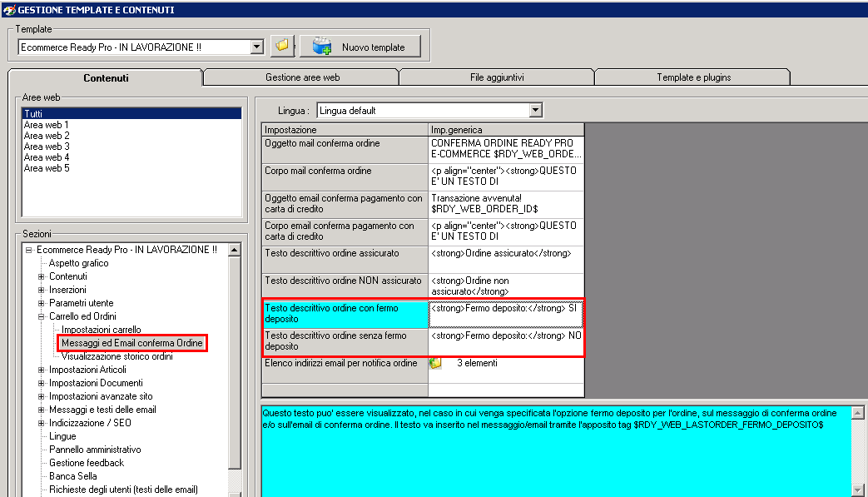Viewport: 868px width, 497px height.
Task: Select Banca Sella tree item
Action: coord(73,476)
